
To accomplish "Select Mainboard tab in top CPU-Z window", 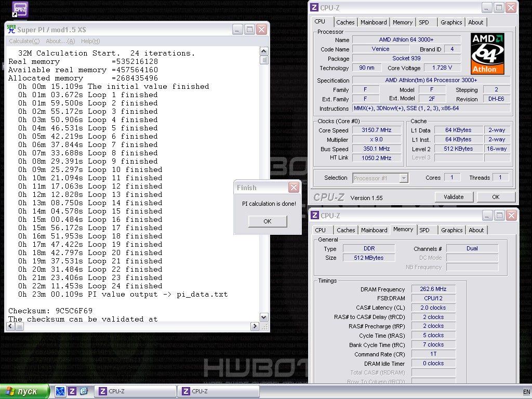I will click(x=374, y=22).
